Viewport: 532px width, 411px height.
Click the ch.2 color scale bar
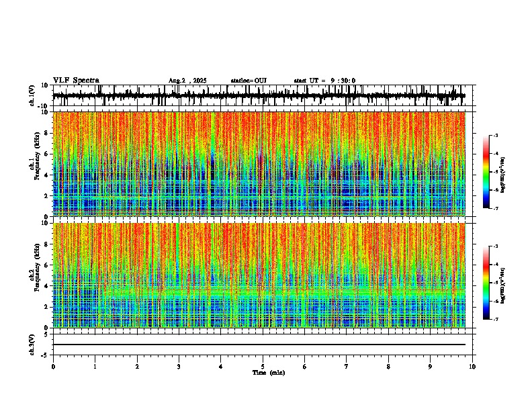pyautogui.click(x=486, y=283)
